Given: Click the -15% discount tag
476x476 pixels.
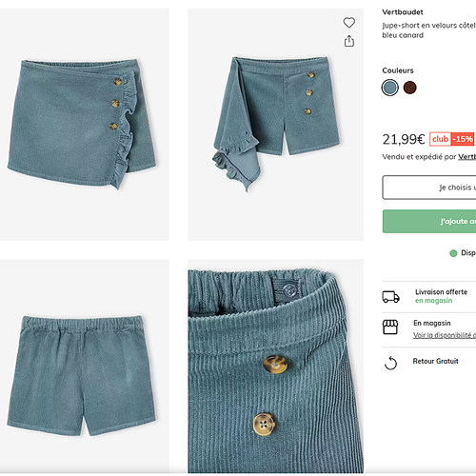Looking at the screenshot, I should [463, 139].
